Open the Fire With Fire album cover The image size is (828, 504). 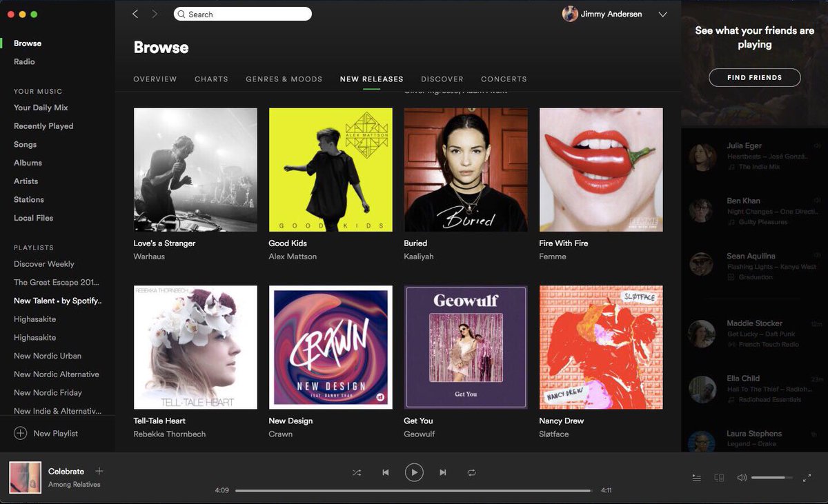tap(601, 170)
